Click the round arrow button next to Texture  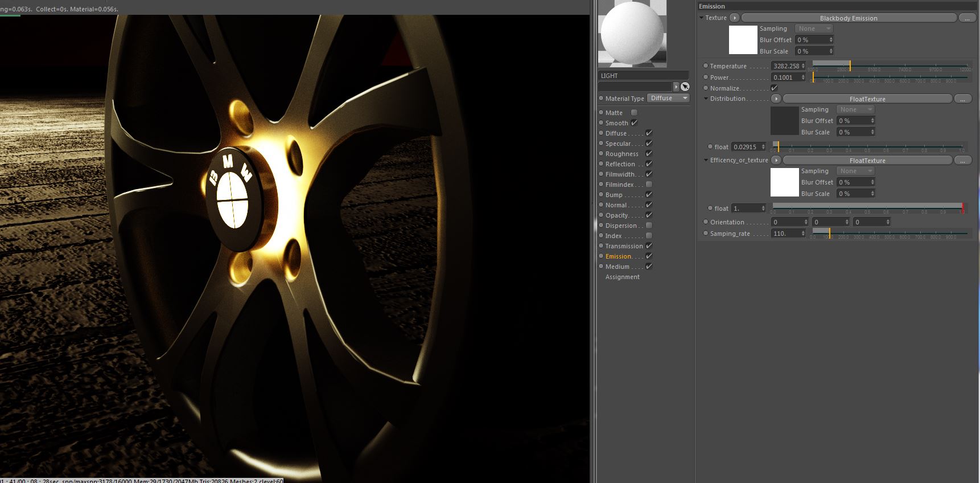click(735, 18)
